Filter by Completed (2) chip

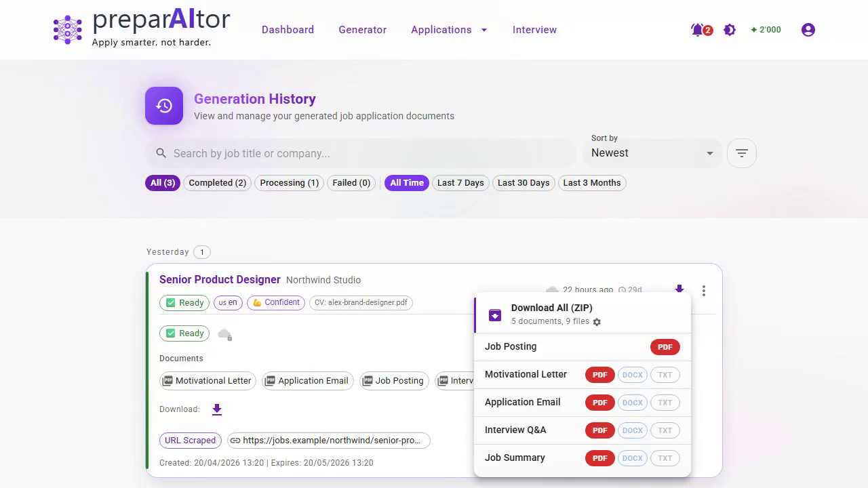tap(217, 183)
